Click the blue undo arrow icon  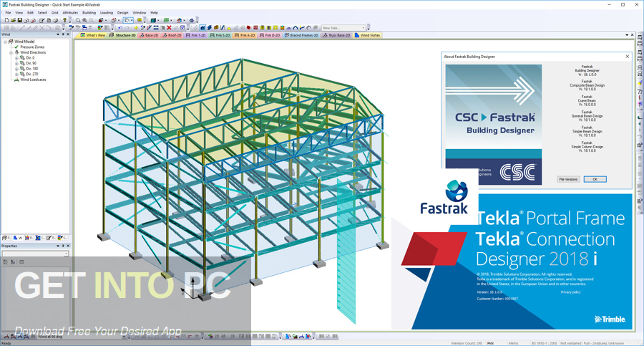[120, 28]
